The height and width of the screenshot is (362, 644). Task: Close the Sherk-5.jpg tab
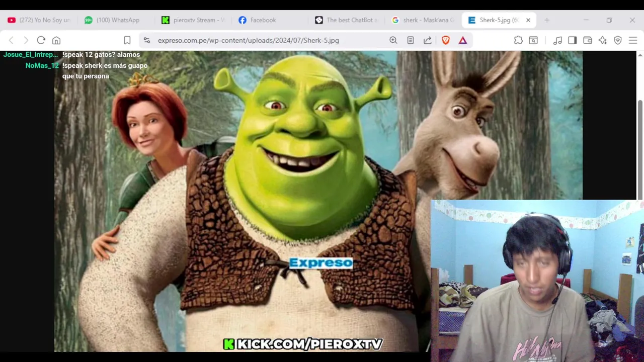pyautogui.click(x=528, y=20)
